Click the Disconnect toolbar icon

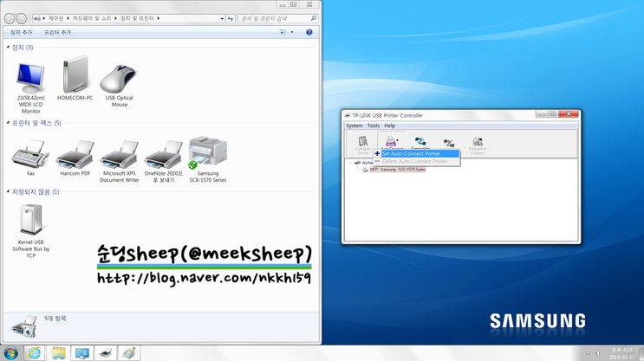(448, 143)
